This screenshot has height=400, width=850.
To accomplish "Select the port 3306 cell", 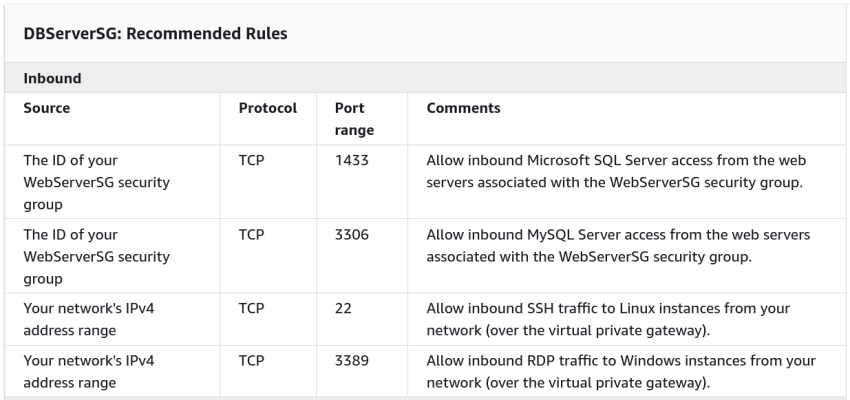I will point(351,234).
